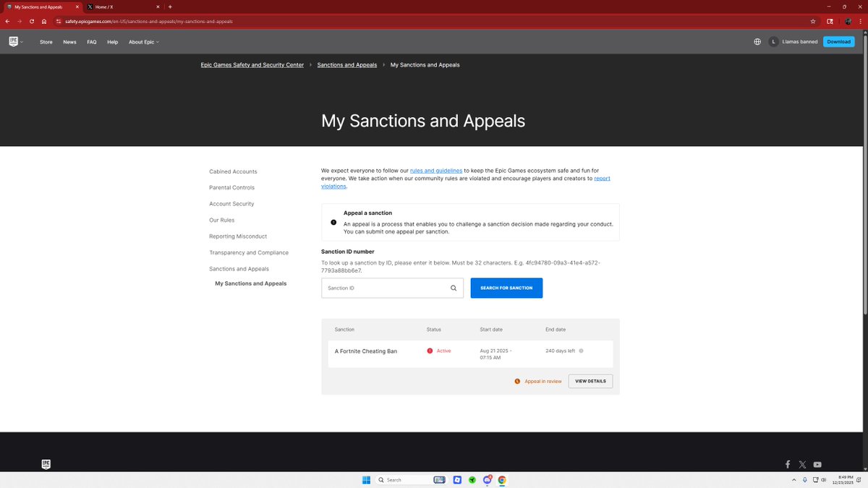The image size is (868, 488).
Task: Click the site info icon in address bar
Action: pos(59,21)
